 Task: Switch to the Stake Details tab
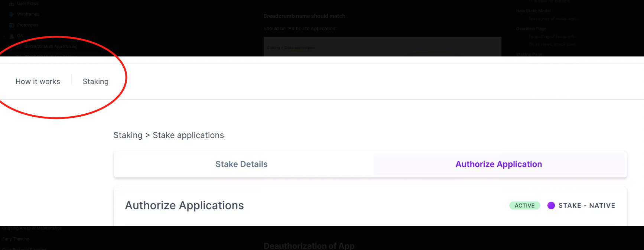coord(241,164)
